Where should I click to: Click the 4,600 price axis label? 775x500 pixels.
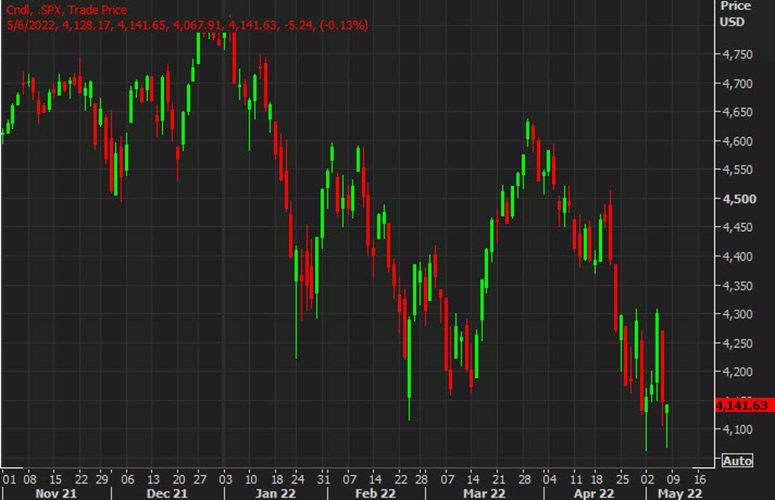pos(737,141)
